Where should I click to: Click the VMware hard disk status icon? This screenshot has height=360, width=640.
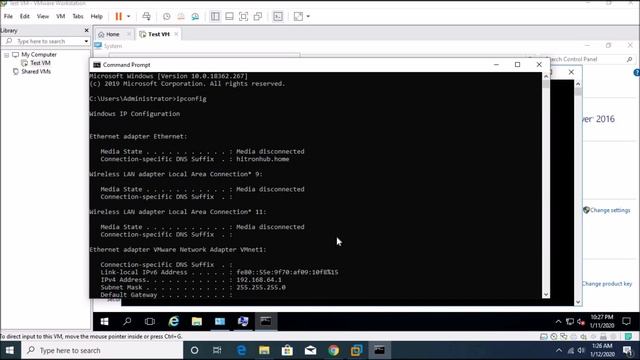(x=544, y=337)
